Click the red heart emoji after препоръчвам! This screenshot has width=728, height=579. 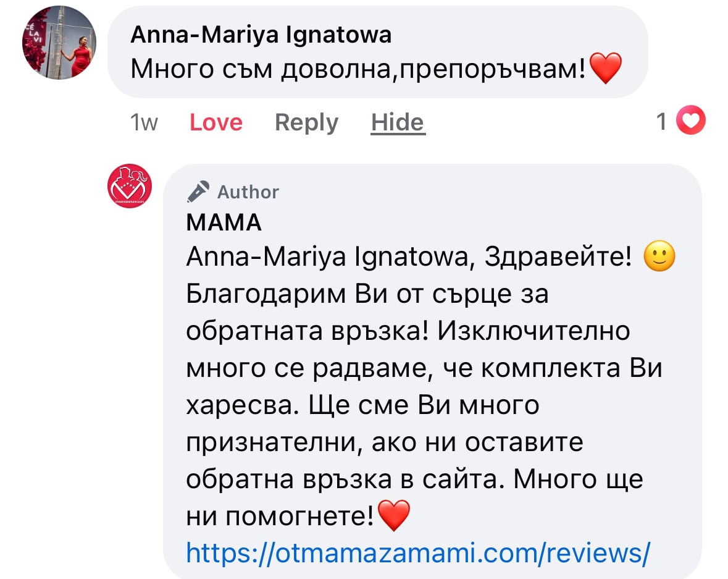(x=605, y=69)
